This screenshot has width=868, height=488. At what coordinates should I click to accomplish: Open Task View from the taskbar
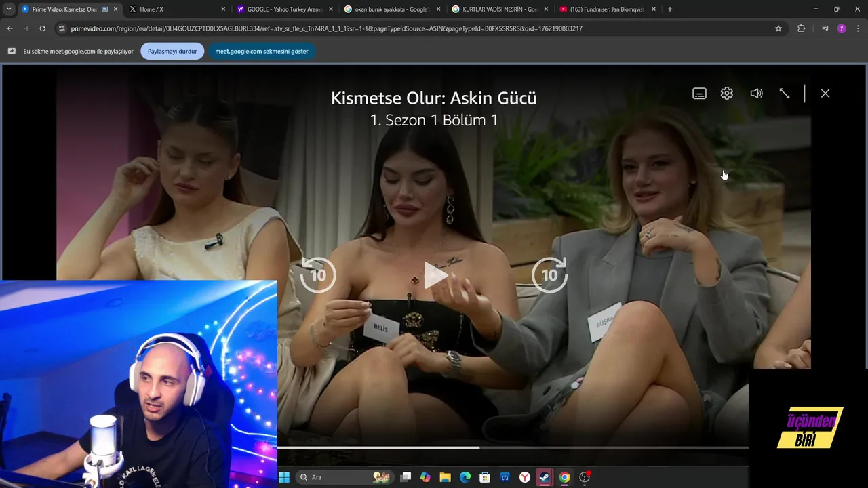point(406,477)
